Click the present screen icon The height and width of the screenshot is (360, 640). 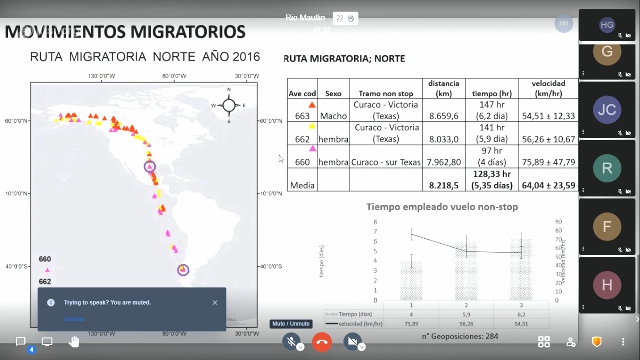click(47, 341)
